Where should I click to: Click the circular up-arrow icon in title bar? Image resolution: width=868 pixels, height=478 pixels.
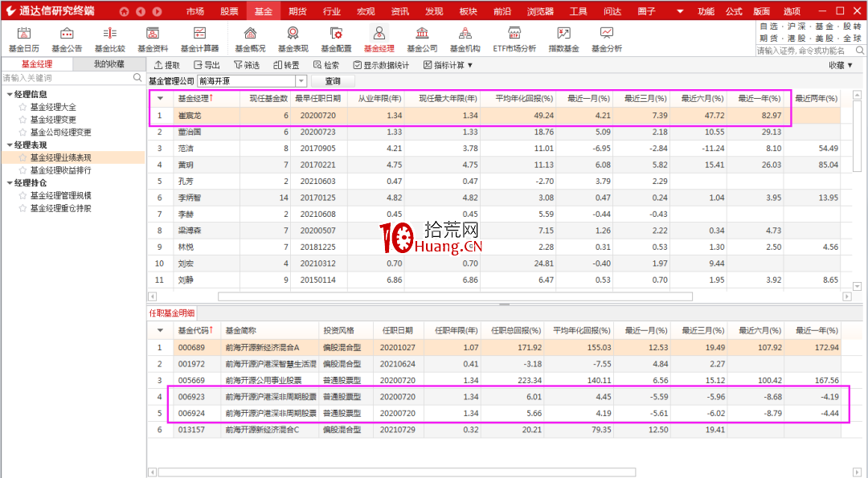(x=124, y=11)
